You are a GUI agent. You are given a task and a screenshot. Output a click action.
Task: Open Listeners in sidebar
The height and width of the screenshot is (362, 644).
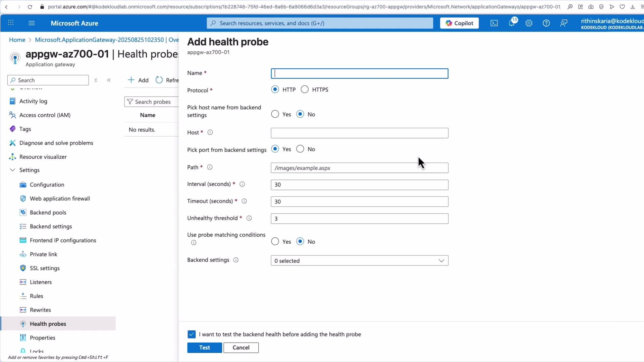coord(41,282)
